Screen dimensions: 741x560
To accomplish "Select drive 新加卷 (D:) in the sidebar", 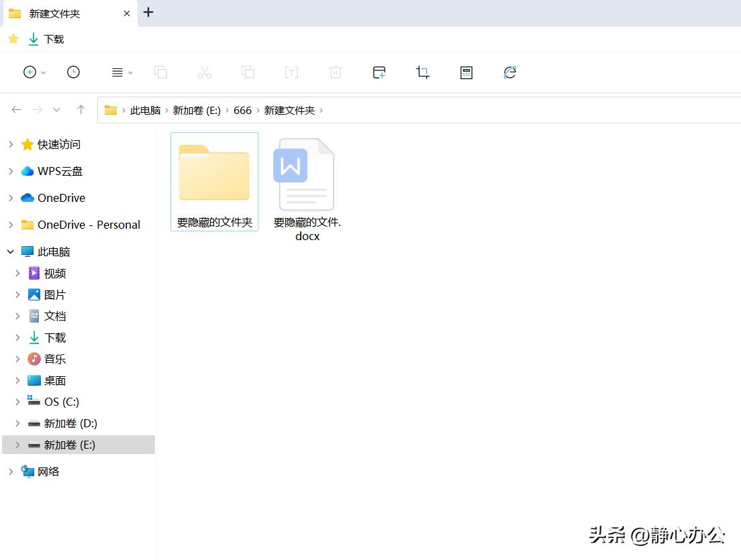I will (x=70, y=423).
